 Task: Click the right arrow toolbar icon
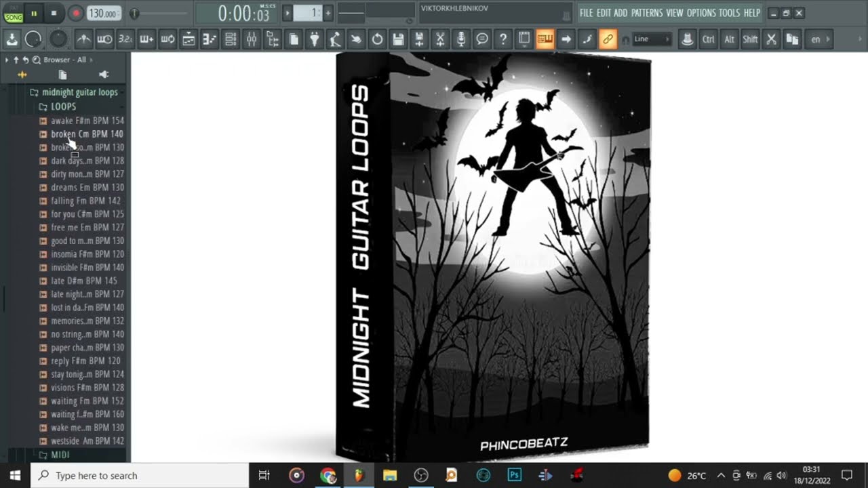566,39
